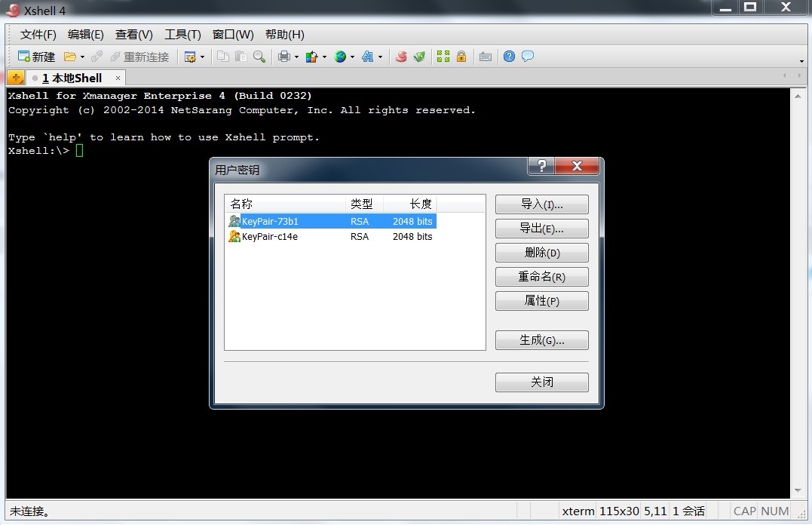Image resolution: width=812 pixels, height=525 pixels.
Task: Click the 导入(I)... import button
Action: pyautogui.click(x=541, y=204)
